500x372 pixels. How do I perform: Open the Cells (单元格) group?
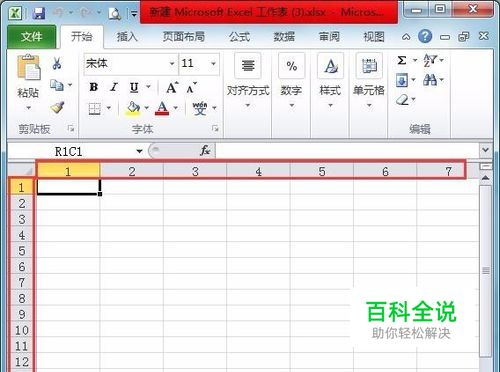coord(369,80)
